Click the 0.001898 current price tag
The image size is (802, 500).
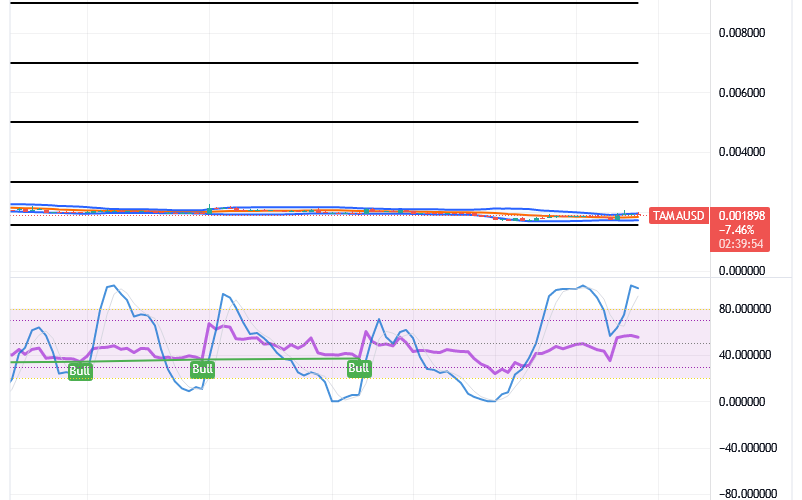741,216
